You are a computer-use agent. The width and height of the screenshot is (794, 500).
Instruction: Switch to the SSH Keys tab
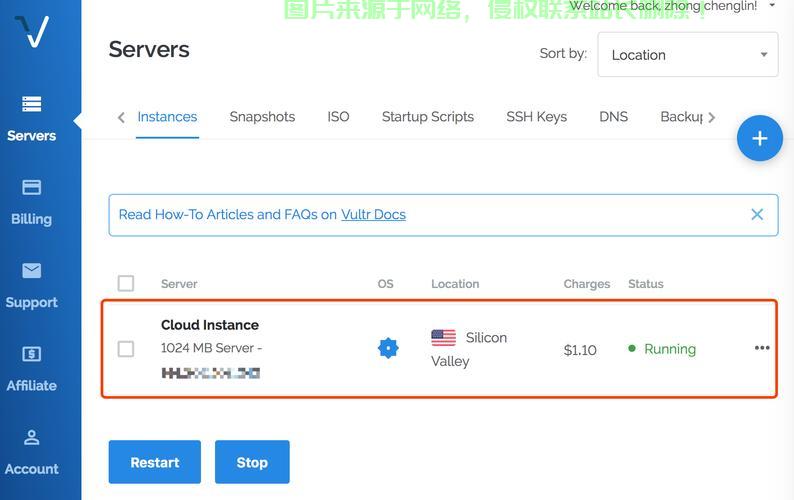click(536, 117)
